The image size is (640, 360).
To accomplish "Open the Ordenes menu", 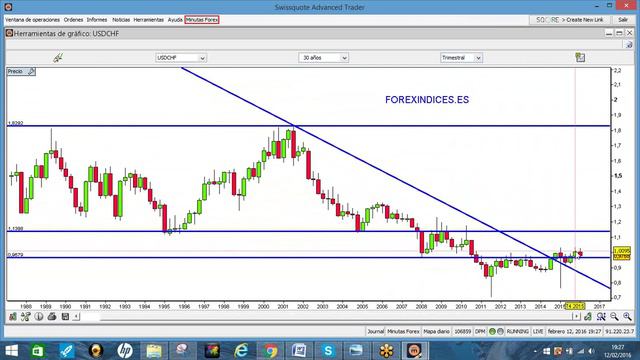I will click(73, 20).
